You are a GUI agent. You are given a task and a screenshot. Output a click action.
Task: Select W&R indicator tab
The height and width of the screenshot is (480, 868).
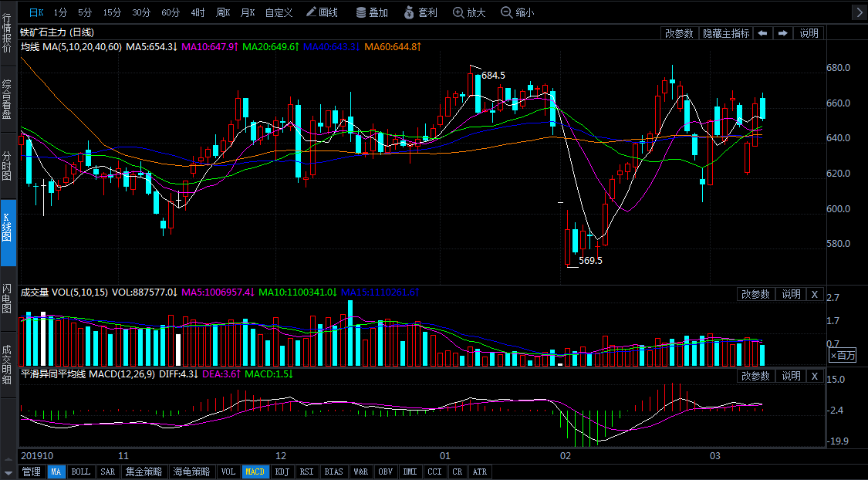(x=361, y=472)
